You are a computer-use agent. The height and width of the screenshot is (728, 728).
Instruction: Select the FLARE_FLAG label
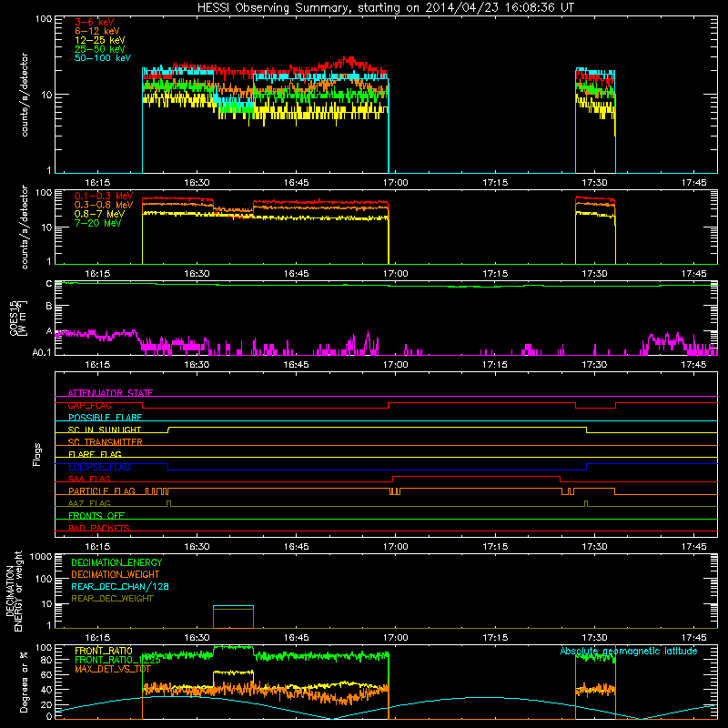point(95,454)
